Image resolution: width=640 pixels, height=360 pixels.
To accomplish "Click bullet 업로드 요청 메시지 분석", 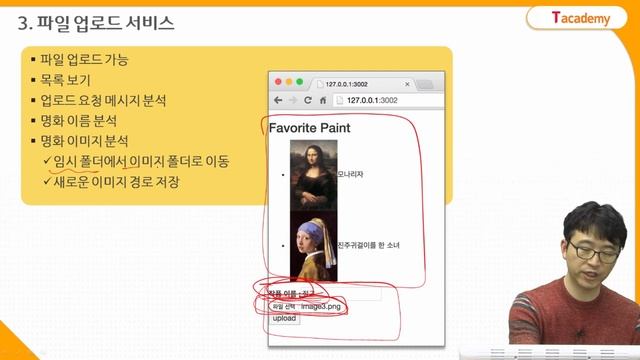I will click(103, 100).
